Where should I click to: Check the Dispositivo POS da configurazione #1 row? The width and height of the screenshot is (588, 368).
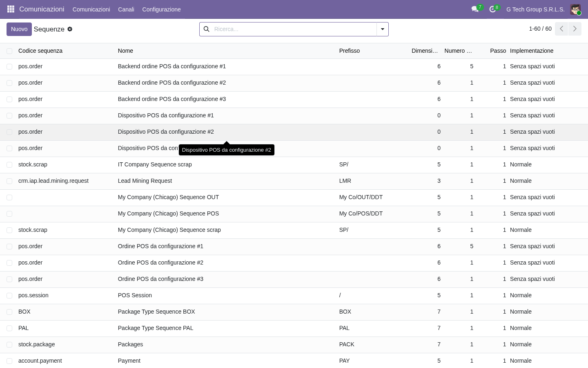pos(9,115)
